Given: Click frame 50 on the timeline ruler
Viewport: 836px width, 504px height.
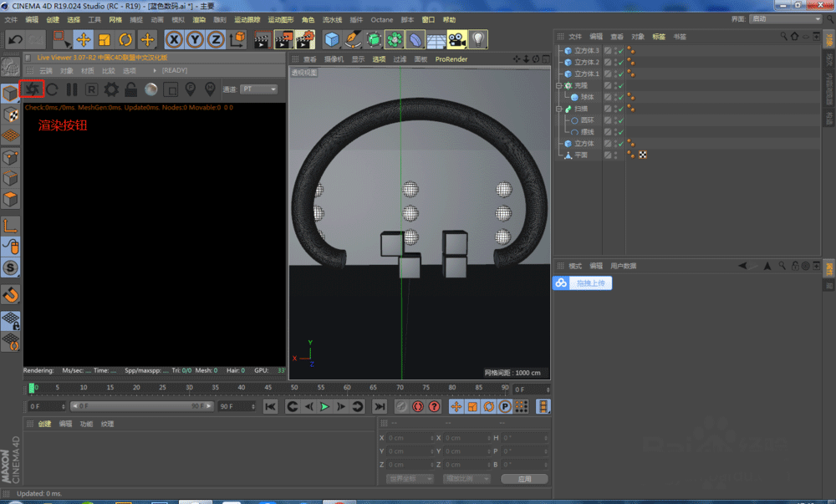Looking at the screenshot, I should tap(293, 389).
